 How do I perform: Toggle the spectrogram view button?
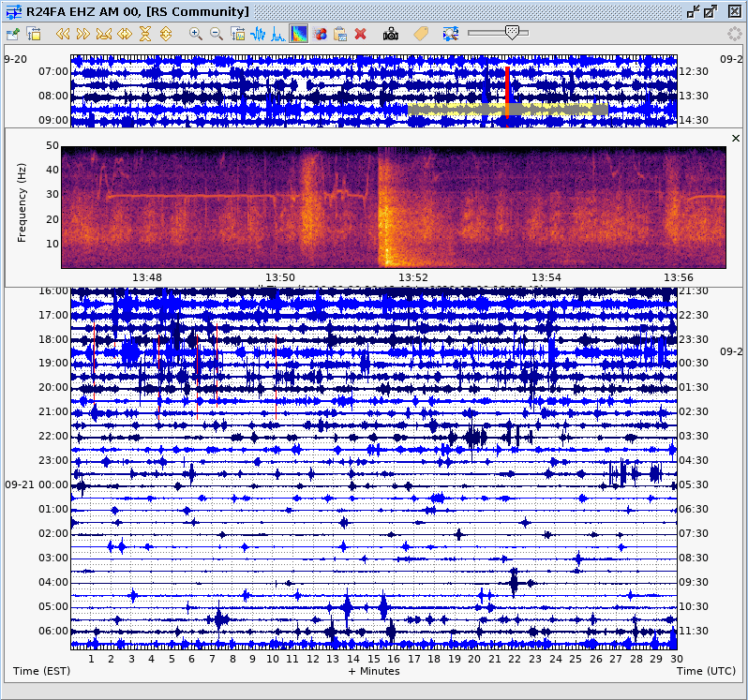pyautogui.click(x=299, y=34)
